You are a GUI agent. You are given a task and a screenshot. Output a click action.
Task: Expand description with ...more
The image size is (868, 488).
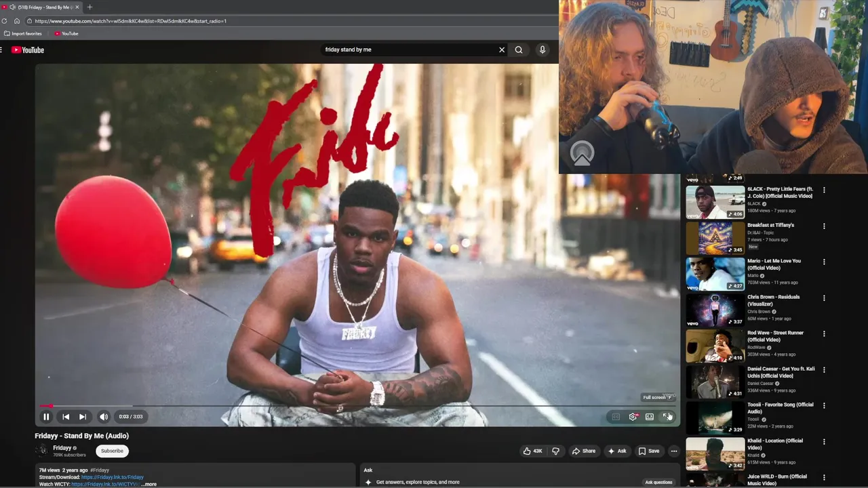[x=149, y=484]
